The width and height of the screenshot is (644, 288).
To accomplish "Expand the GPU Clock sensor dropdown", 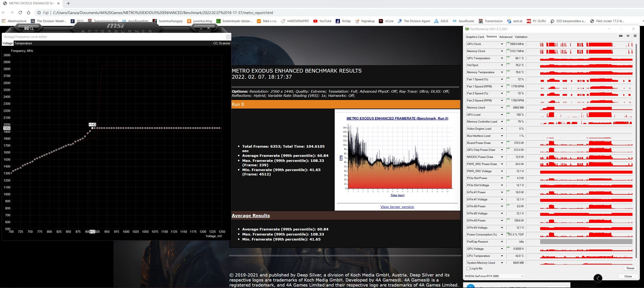I will 502,44.
